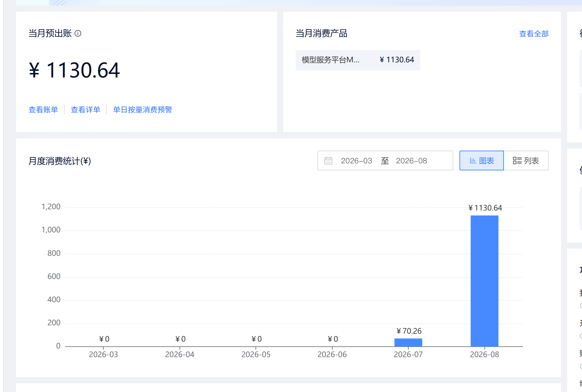Click the info icon beside 当月预出账
This screenshot has height=392, width=582.
click(x=78, y=33)
